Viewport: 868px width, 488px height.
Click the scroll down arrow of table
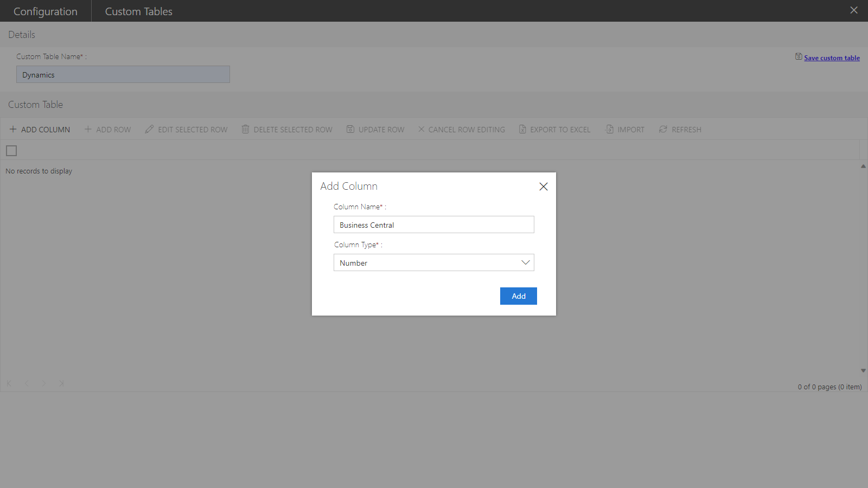click(863, 371)
